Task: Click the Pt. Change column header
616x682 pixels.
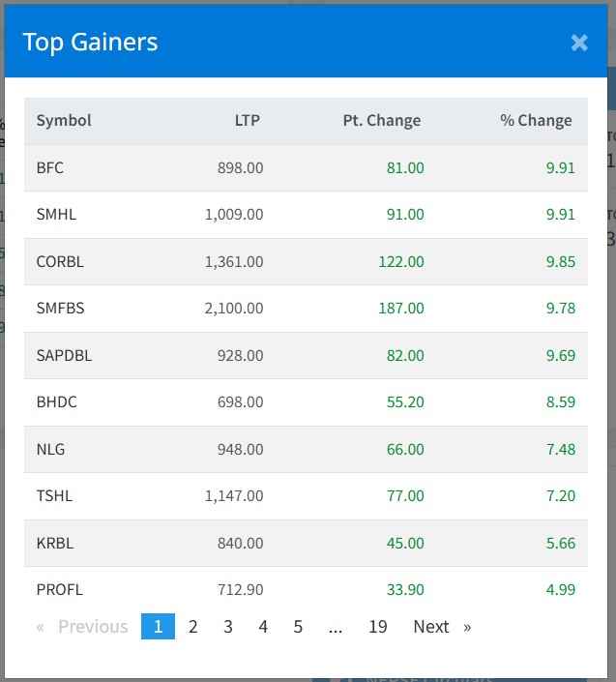Action: [381, 121]
